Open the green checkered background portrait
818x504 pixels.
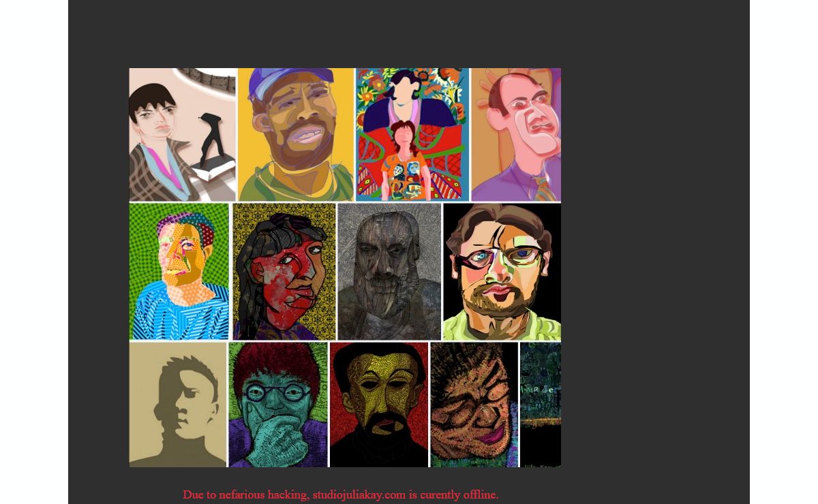179,271
